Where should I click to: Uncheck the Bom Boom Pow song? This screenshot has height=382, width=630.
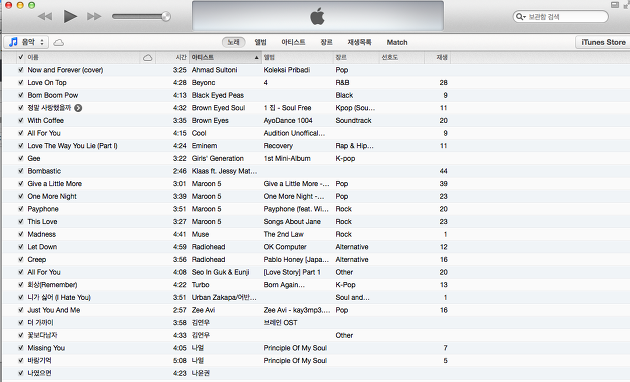(20, 95)
